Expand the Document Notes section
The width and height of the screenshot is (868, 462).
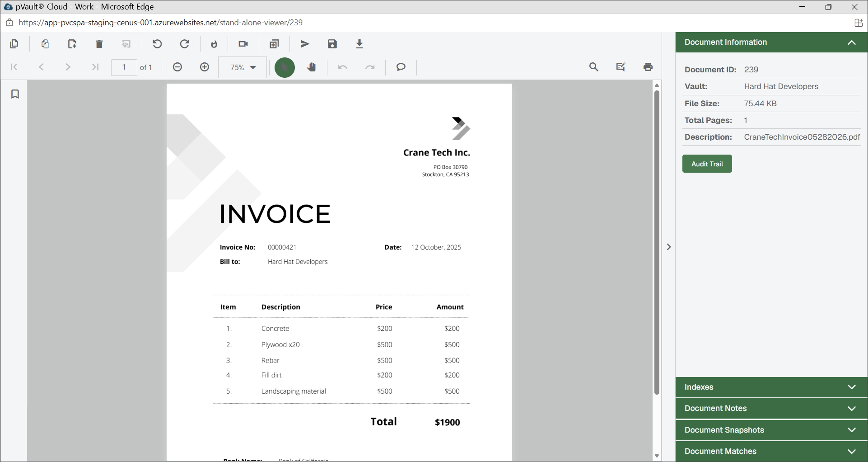point(771,408)
